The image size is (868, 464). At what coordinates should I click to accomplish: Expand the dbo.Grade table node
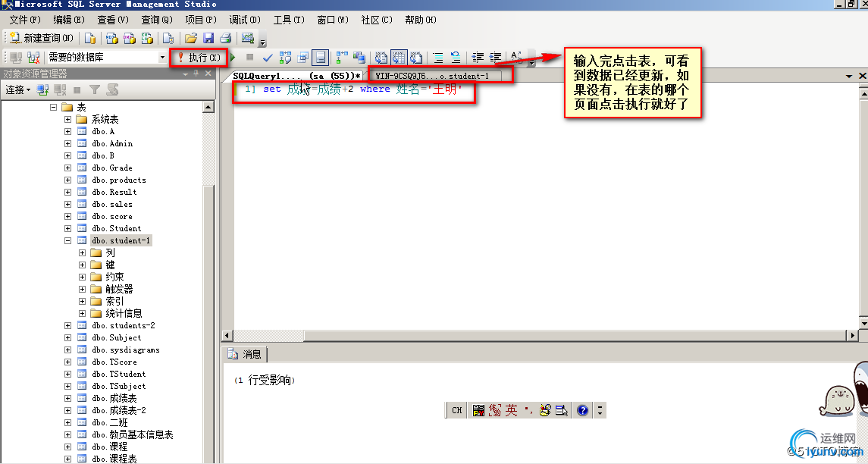click(67, 168)
